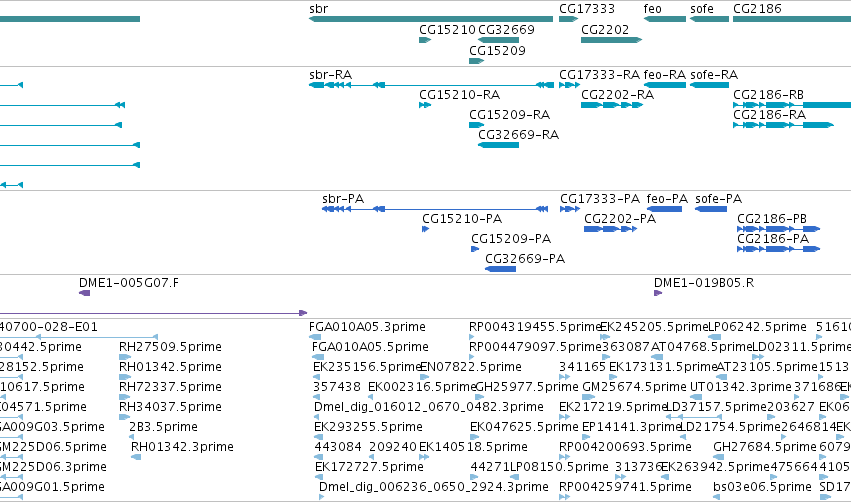Click RP004259741.5prime EST label
This screenshot has height=502, width=851.
pos(625,487)
